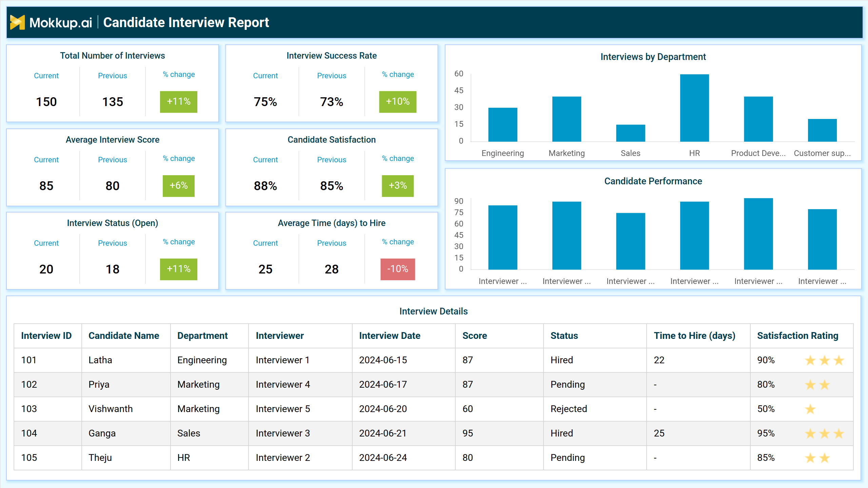
Task: Click the Mokkup.ai logo icon
Action: coord(17,22)
